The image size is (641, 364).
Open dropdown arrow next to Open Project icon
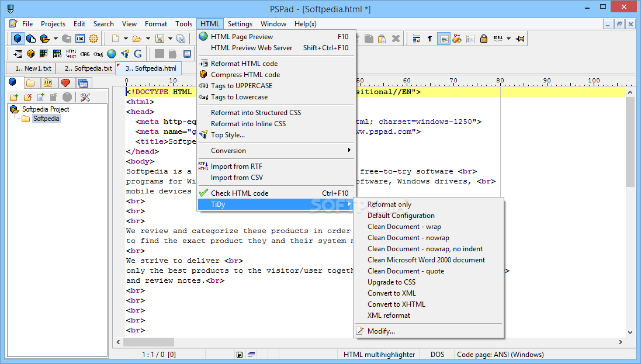click(55, 39)
